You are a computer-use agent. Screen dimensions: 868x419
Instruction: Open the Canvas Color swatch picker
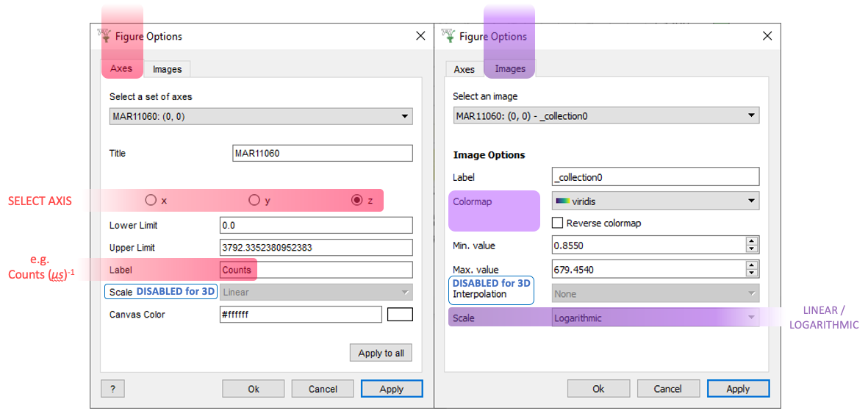pos(400,315)
